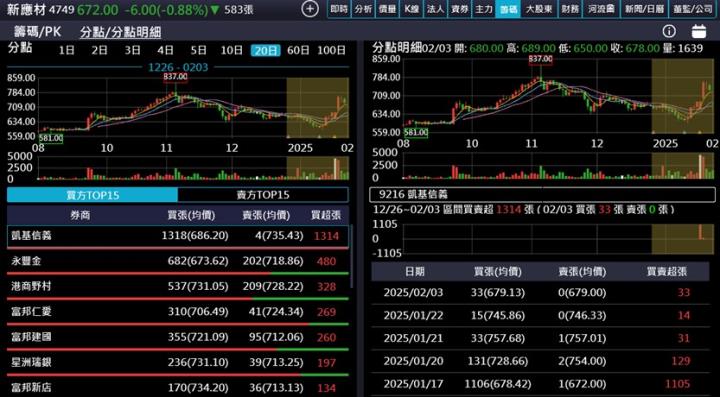This screenshot has width=720, height=397.
Task: Open the 新聞/日曆 tab
Action: click(x=643, y=9)
